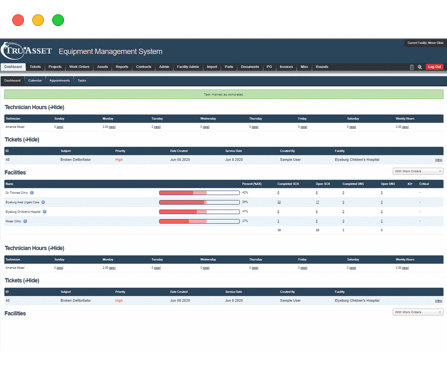Open the Rounds tab
This screenshot has width=447, height=390.
click(322, 67)
